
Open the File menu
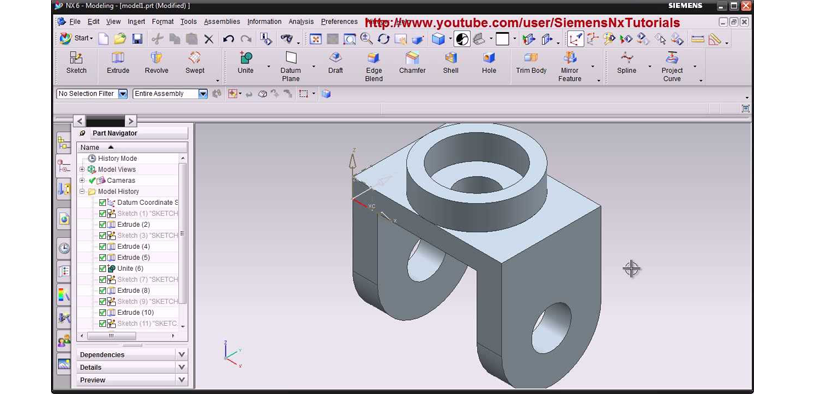click(x=75, y=22)
